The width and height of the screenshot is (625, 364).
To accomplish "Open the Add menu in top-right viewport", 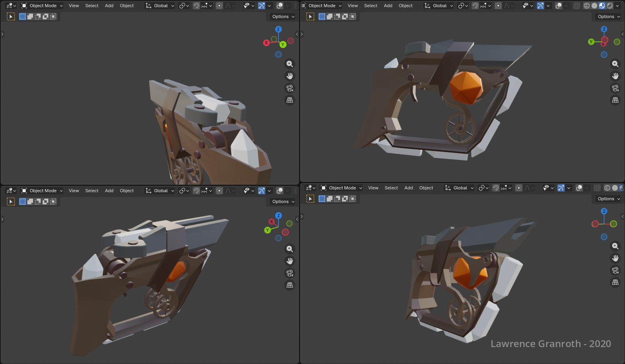I will 388,6.
